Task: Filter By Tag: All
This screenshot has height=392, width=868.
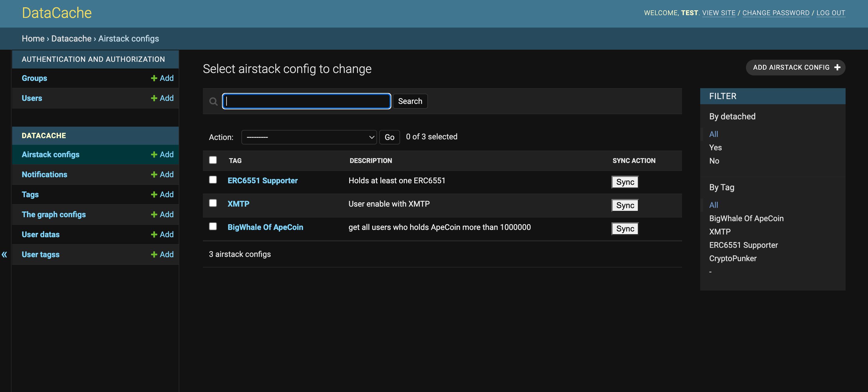Action: point(714,205)
